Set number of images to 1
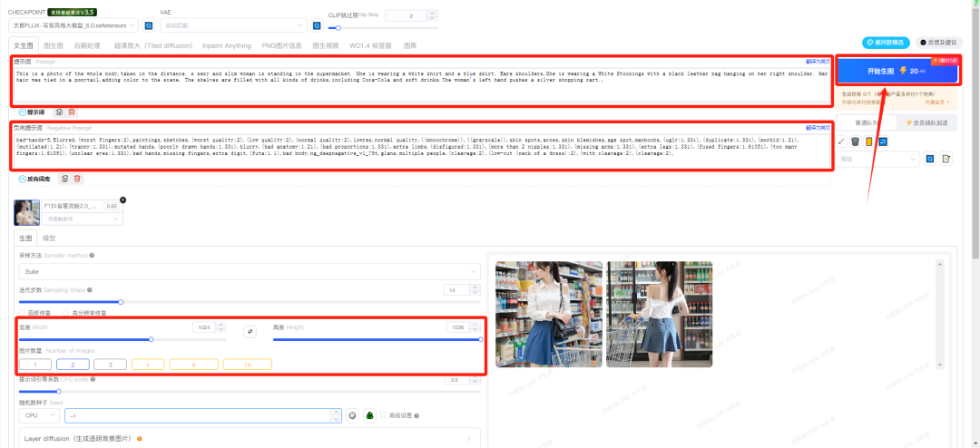 coord(35,365)
